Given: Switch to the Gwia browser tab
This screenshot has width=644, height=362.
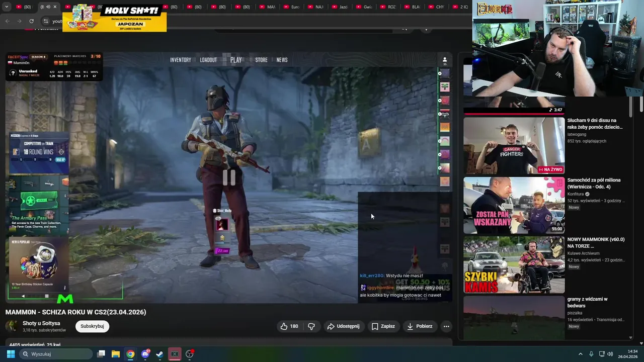Looking at the screenshot, I should pyautogui.click(x=365, y=7).
